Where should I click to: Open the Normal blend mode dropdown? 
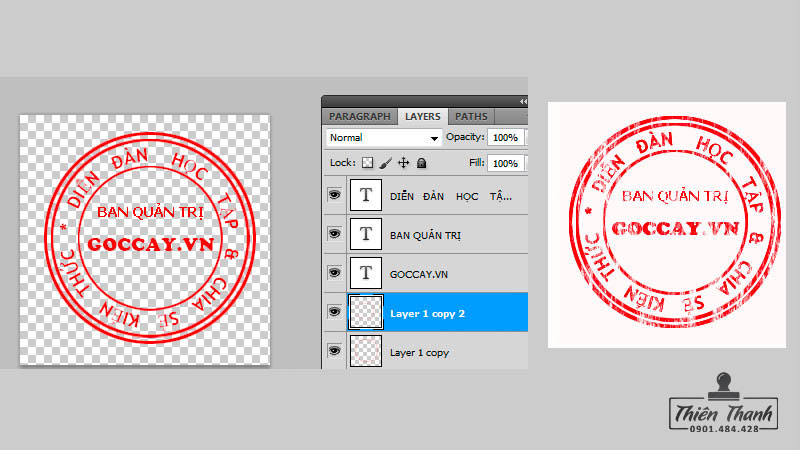click(384, 138)
